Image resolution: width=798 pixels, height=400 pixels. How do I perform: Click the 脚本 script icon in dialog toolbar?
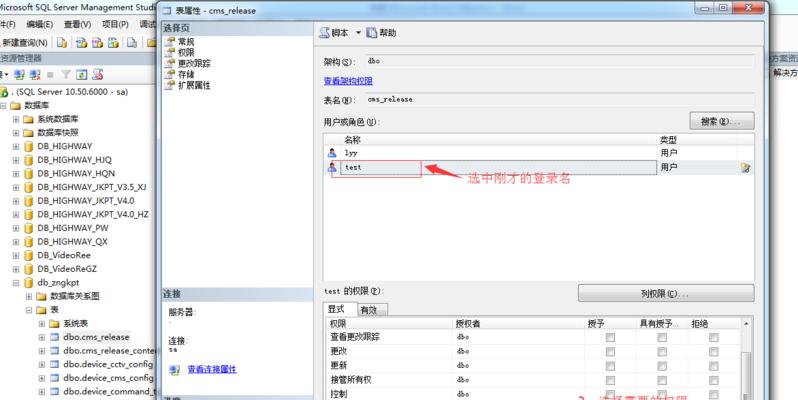[x=324, y=33]
